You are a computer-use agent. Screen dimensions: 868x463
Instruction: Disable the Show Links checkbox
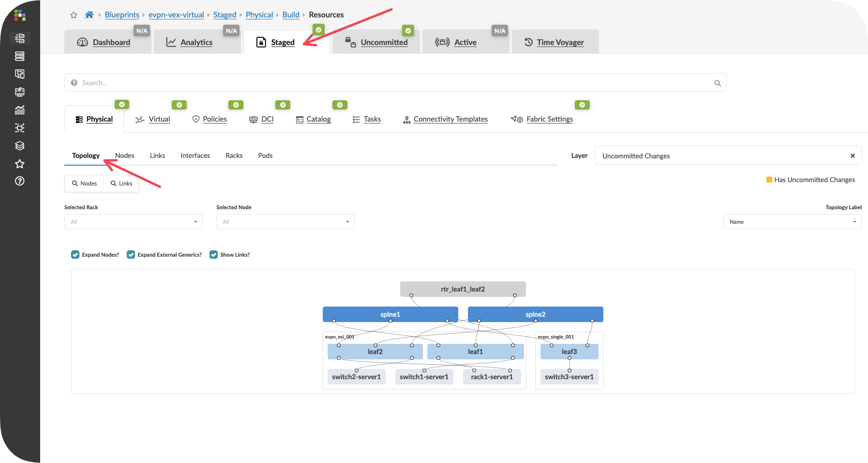(213, 255)
